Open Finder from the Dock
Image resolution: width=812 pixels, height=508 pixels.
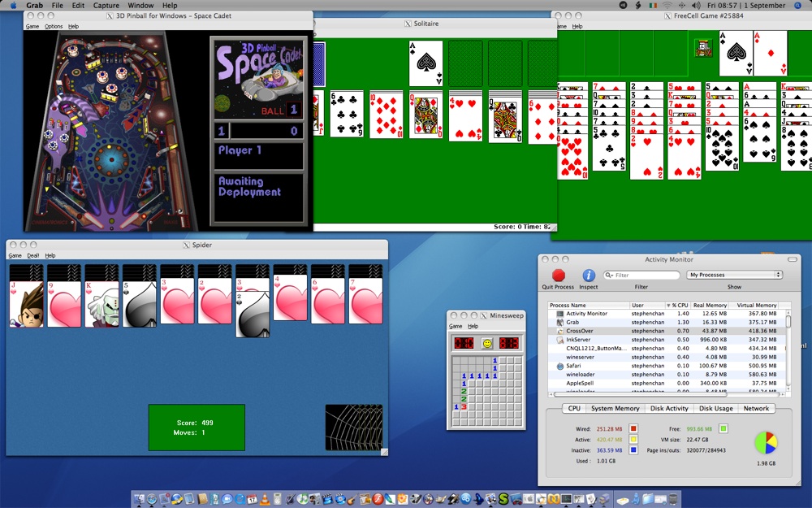140,499
